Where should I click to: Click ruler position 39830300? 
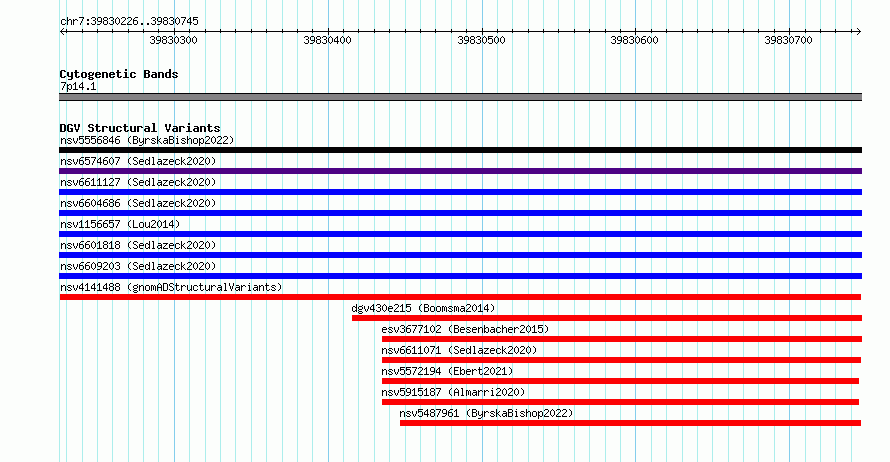pyautogui.click(x=173, y=40)
